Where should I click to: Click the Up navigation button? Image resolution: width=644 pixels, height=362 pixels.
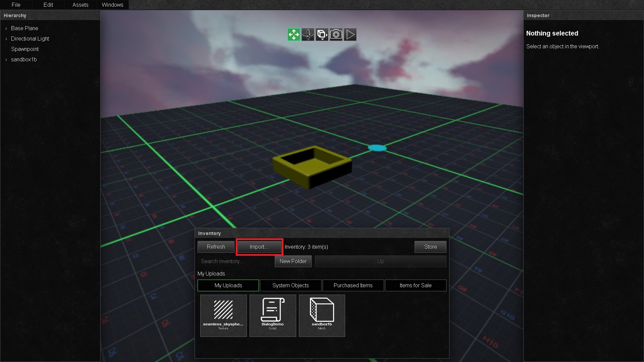(380, 261)
